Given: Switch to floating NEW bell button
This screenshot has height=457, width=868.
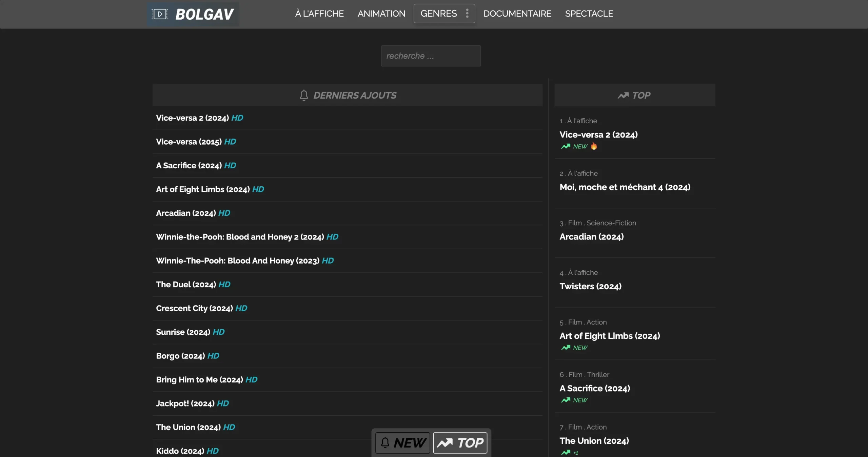Looking at the screenshot, I should pos(403,443).
